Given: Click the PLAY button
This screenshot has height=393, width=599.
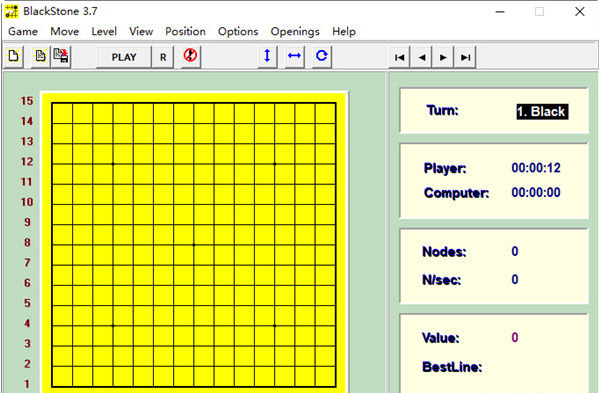Looking at the screenshot, I should pyautogui.click(x=124, y=57).
